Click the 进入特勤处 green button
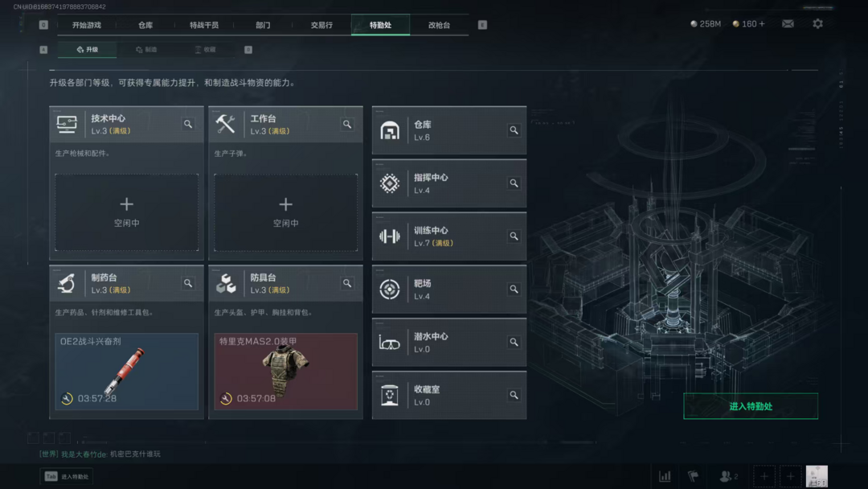This screenshot has width=868, height=489. (x=751, y=406)
